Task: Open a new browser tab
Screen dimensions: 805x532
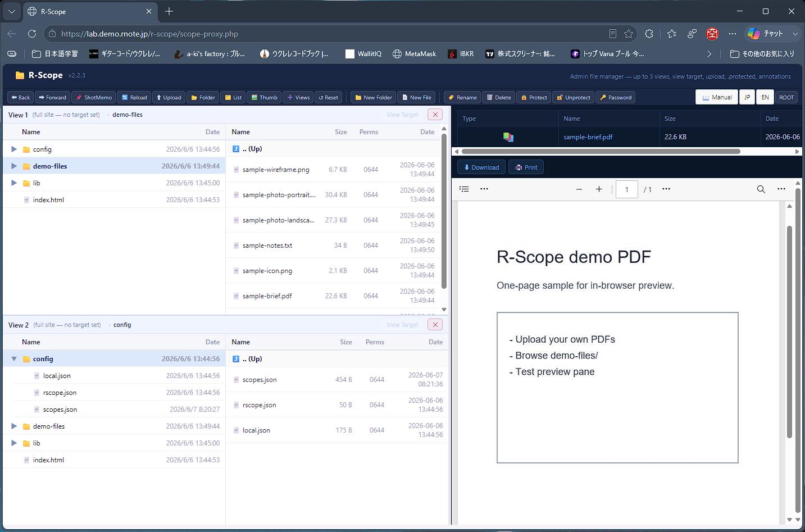Action: [x=169, y=11]
